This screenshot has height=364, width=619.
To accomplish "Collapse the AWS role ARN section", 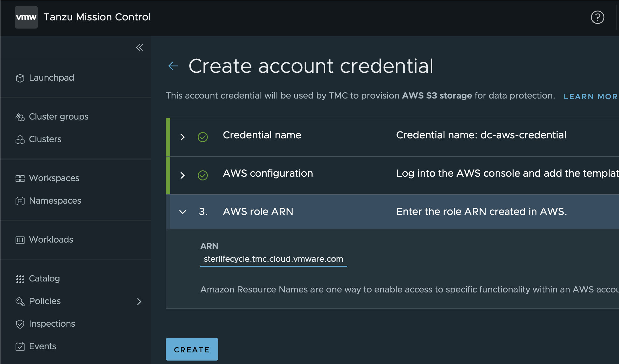I will click(182, 211).
